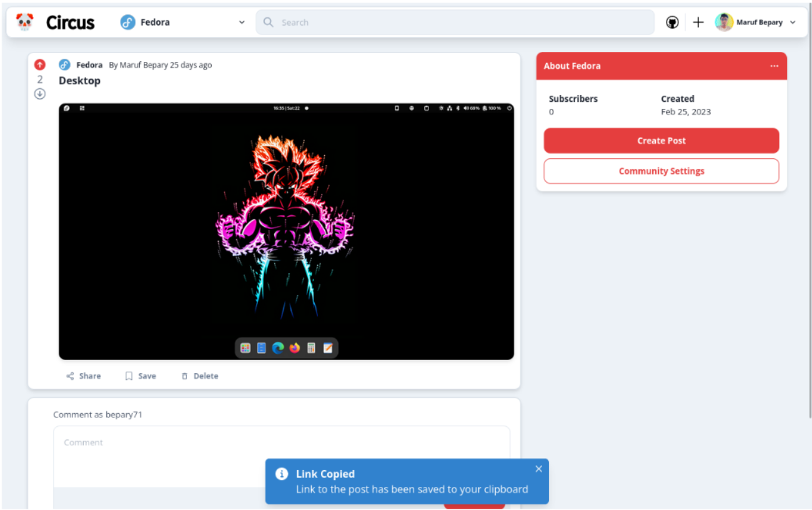Focus the Comment text box
The image size is (812, 510).
point(281,456)
